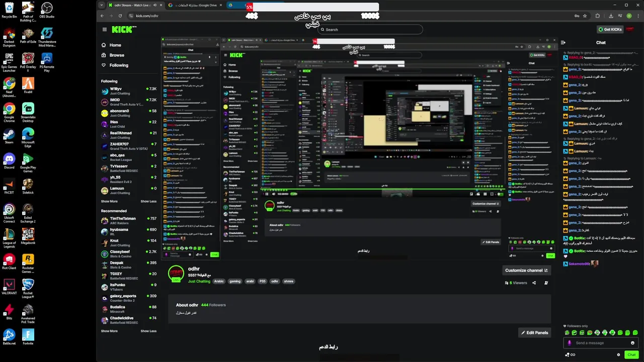This screenshot has width=644, height=362.
Task: Expand Following list with Show More
Action: click(x=109, y=201)
